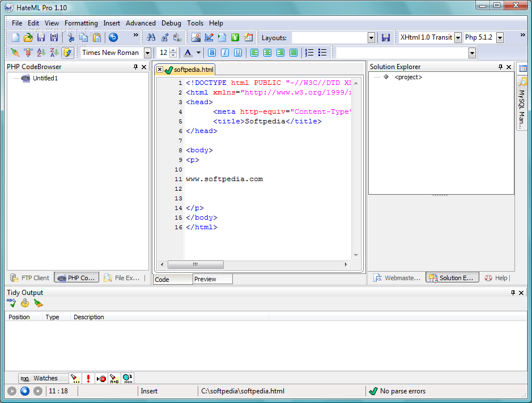Click the globe binary debug icon

(127, 378)
